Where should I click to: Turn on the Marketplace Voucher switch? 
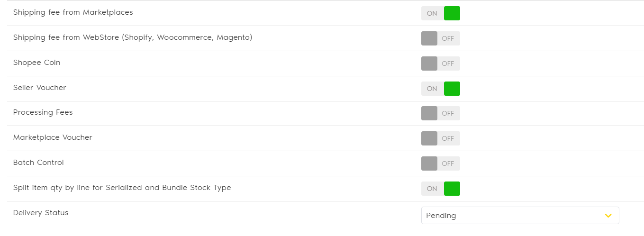(x=440, y=138)
